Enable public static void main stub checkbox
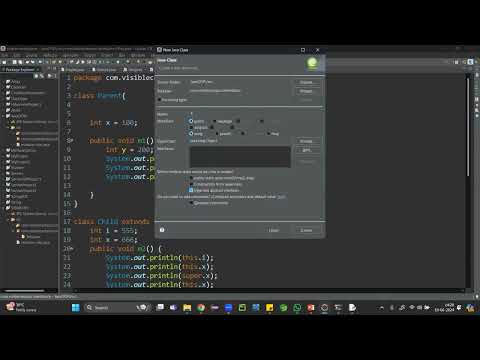480x360 pixels. [x=191, y=178]
